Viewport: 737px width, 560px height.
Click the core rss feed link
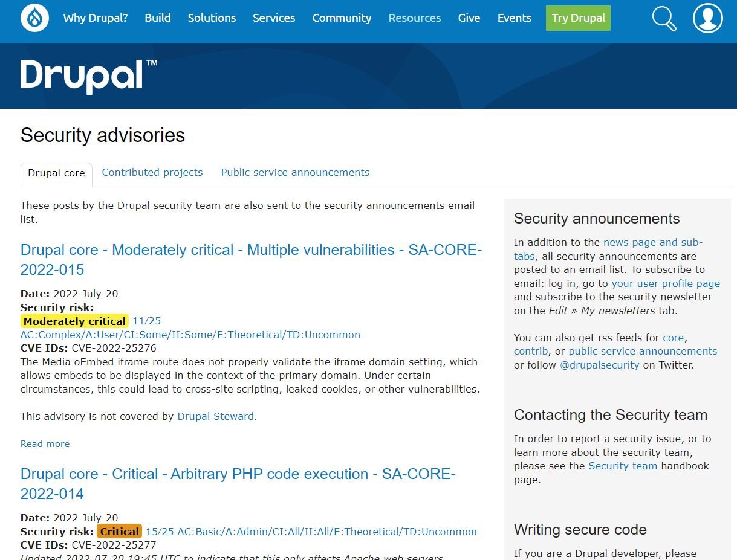674,338
